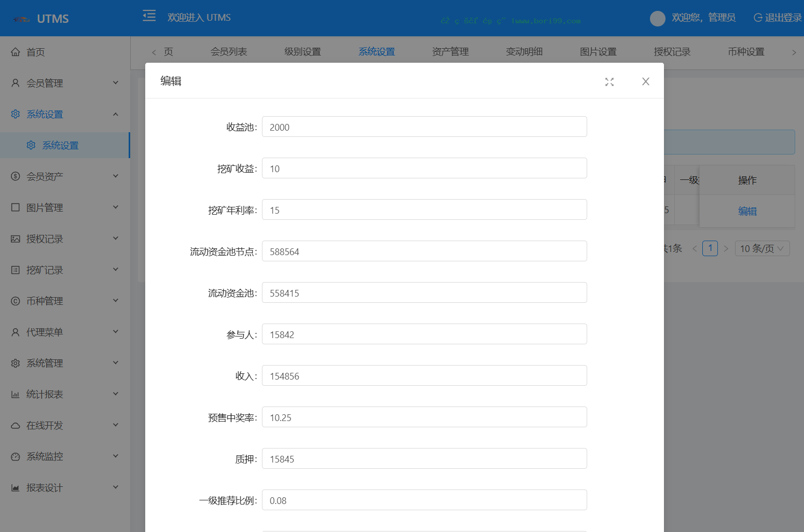Switch to the 级别设置 tab

[x=303, y=52]
